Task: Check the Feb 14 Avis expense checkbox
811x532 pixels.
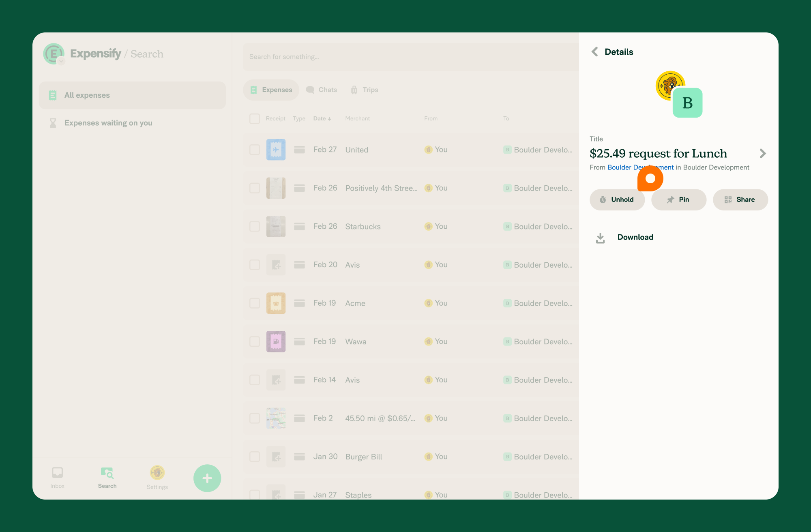Action: tap(255, 380)
